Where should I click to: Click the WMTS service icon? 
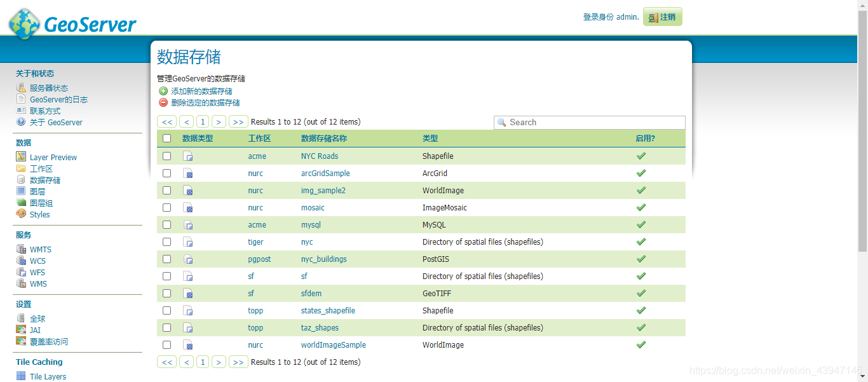[21, 249]
